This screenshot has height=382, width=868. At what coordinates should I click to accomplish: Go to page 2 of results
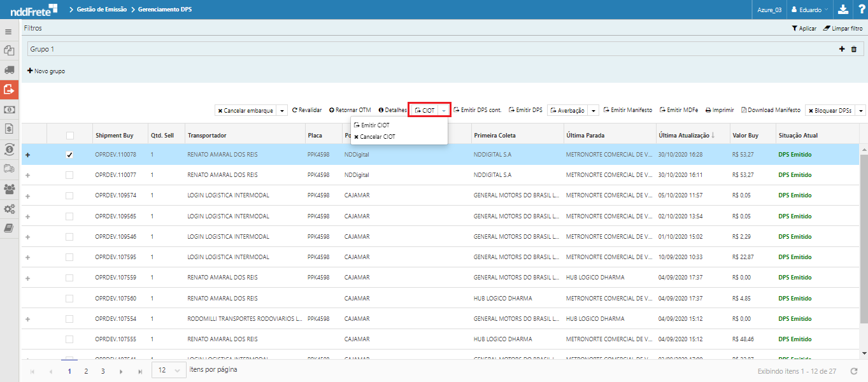[86, 371]
